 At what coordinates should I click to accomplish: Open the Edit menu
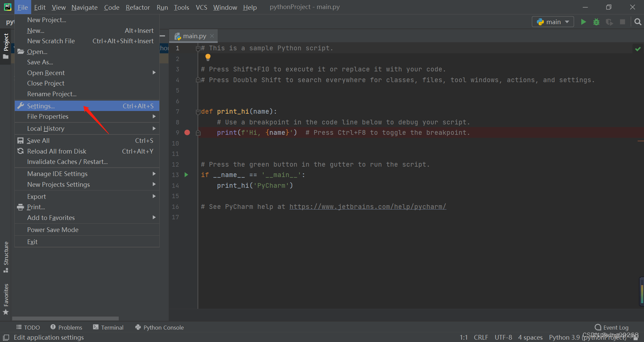tap(40, 7)
